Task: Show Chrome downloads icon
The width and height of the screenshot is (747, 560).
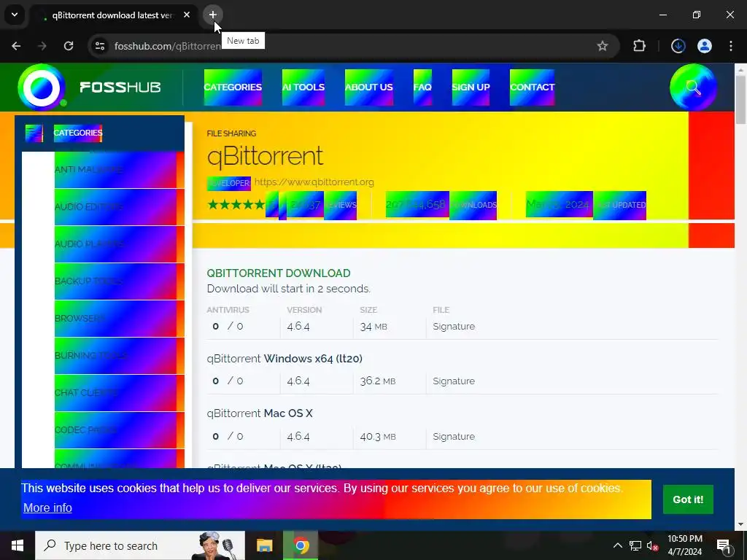Action: click(x=678, y=46)
